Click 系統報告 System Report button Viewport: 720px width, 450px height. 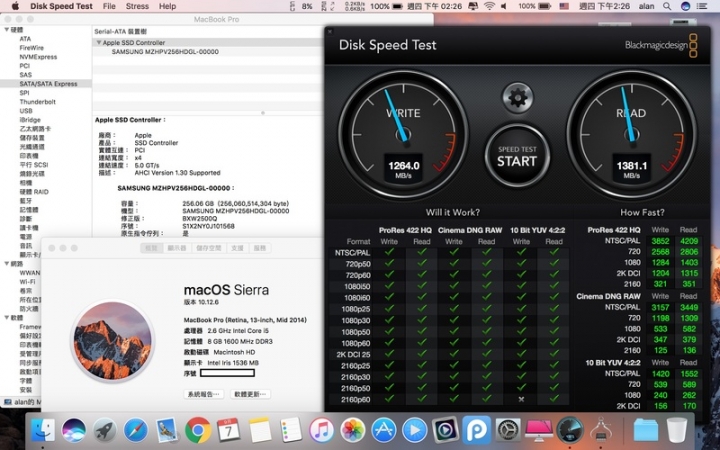[203, 394]
